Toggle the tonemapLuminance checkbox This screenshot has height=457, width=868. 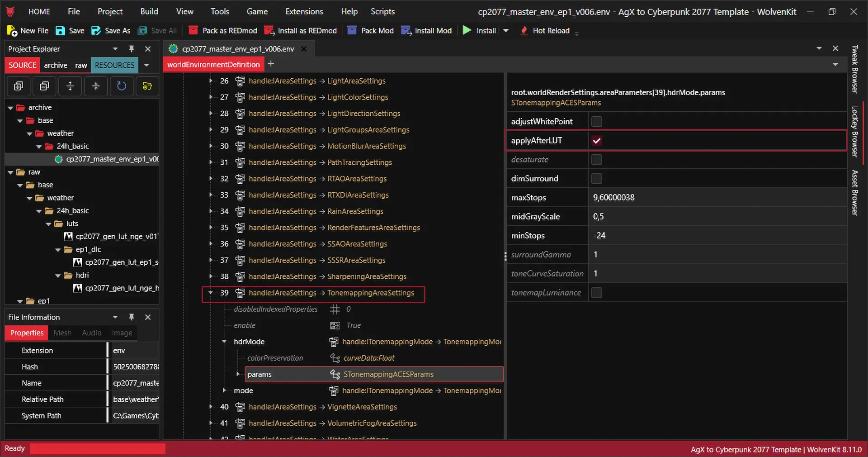pos(597,293)
